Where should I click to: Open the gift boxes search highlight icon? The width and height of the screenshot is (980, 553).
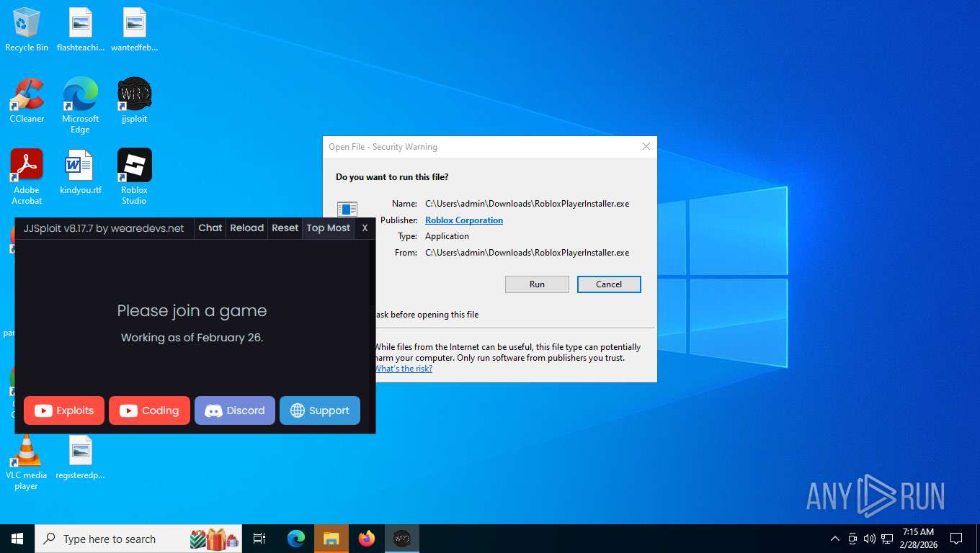pos(214,539)
